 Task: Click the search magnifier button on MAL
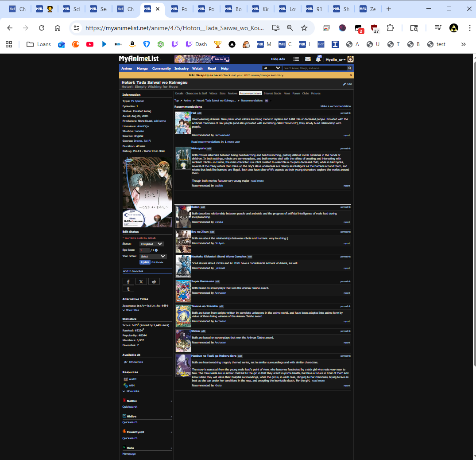(350, 68)
